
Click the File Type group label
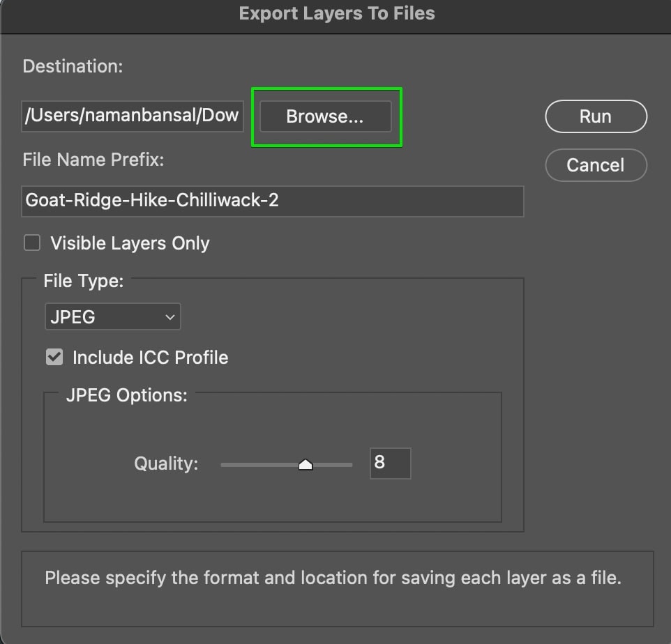click(84, 282)
